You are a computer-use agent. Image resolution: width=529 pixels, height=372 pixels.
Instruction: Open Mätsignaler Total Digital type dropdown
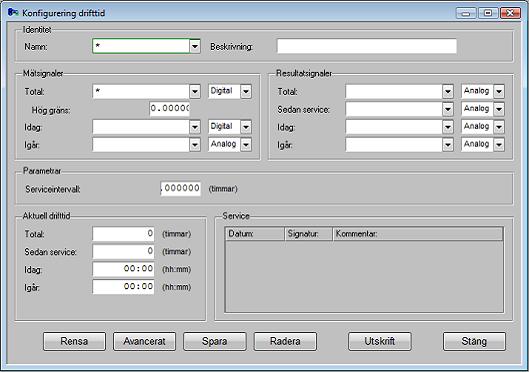click(x=246, y=91)
